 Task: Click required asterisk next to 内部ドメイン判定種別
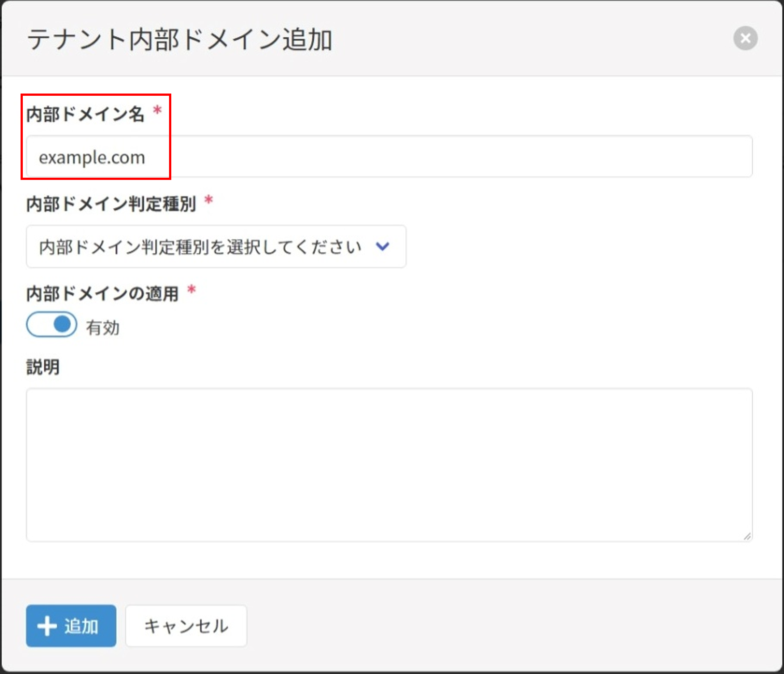point(208,200)
